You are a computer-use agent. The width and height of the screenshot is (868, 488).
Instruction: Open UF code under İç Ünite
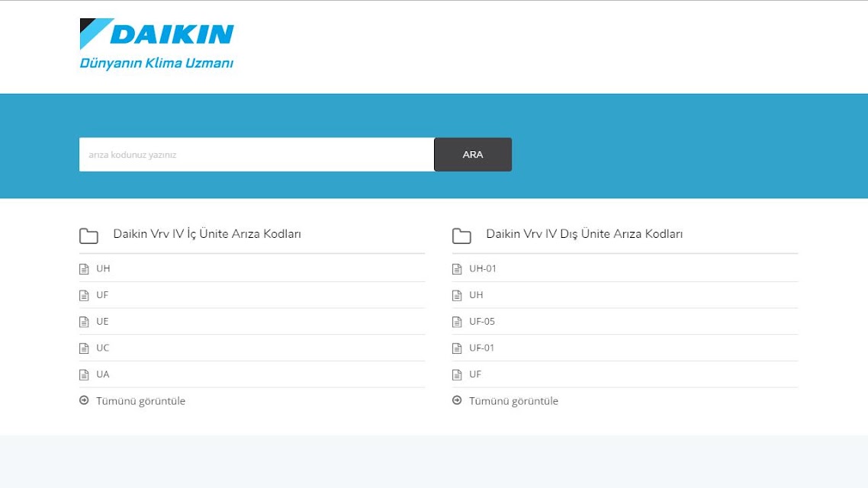click(x=102, y=295)
